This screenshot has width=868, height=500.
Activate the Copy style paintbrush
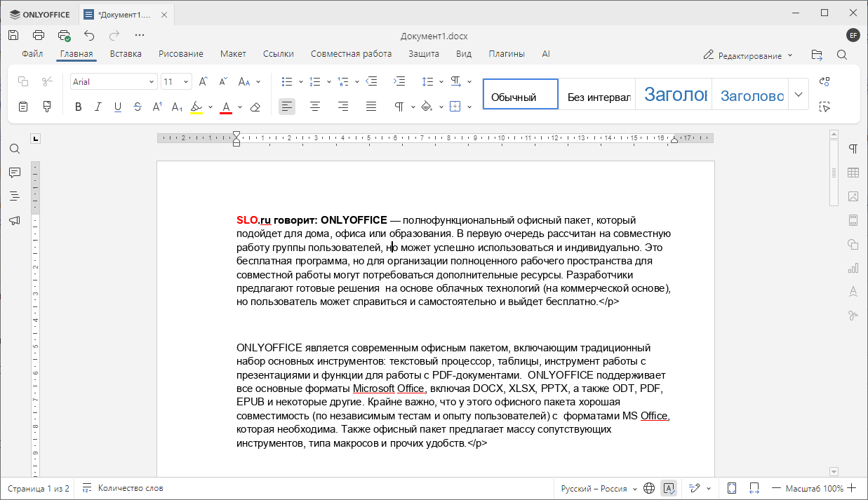click(x=47, y=107)
